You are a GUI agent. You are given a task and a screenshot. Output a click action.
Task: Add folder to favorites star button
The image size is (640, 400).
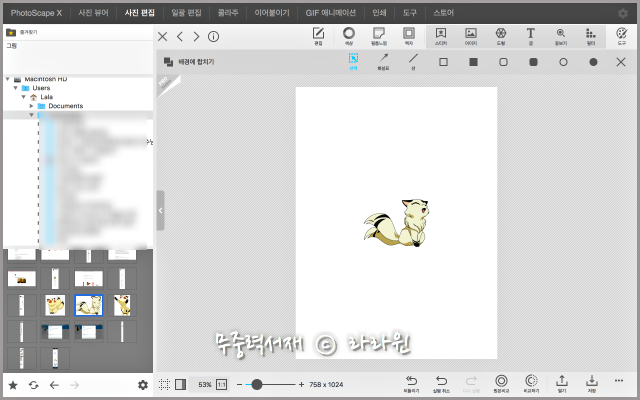pos(13,385)
